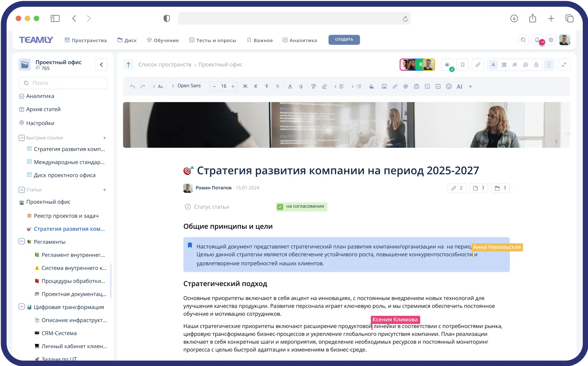Open the article participants icon
Image resolution: width=588 pixels, height=366 pixels.
(515, 65)
